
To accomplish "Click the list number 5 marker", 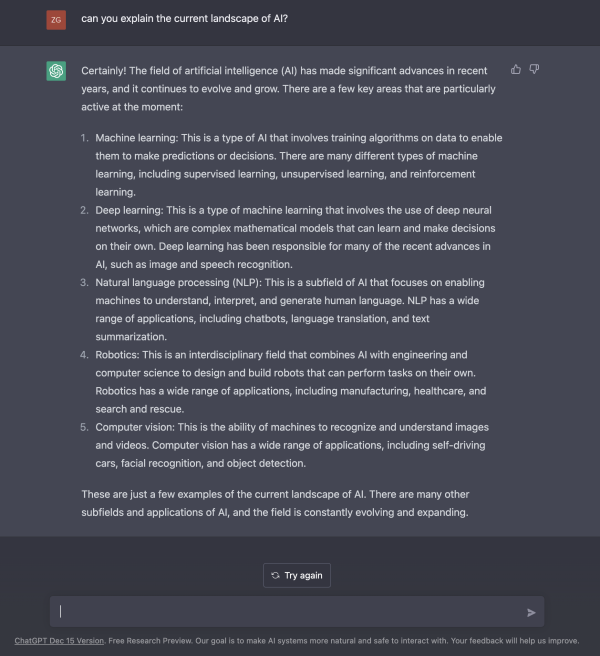I will [84, 427].
